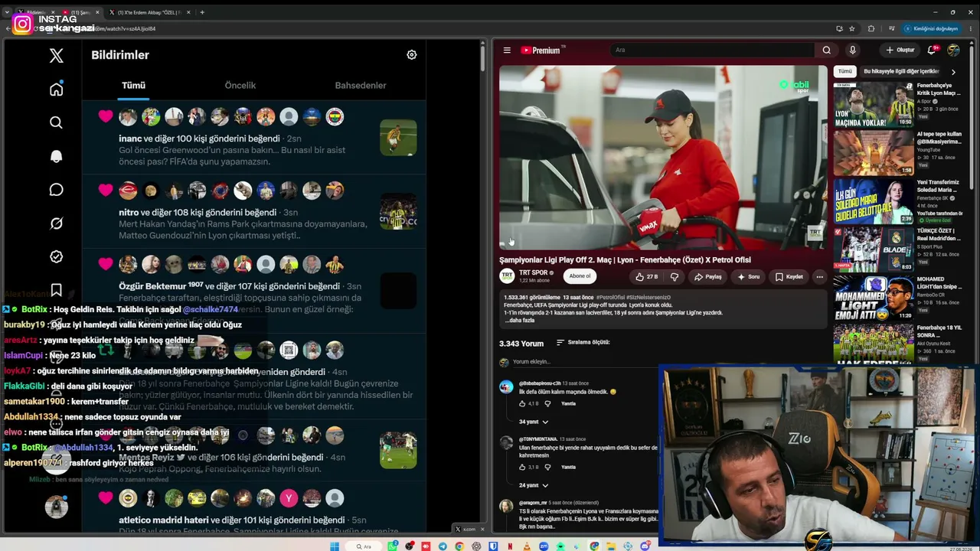Open post thumbnail in nitro notification
This screenshot has height=551, width=980.
[398, 211]
